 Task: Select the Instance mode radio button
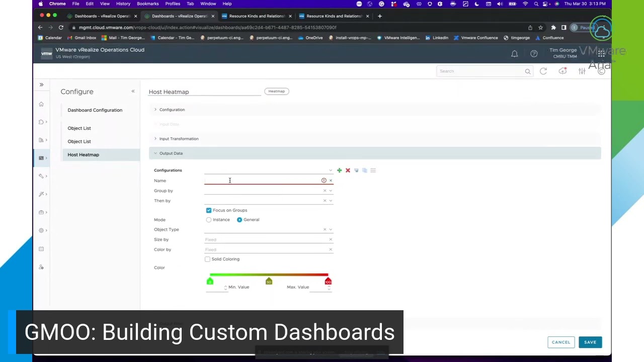click(209, 220)
